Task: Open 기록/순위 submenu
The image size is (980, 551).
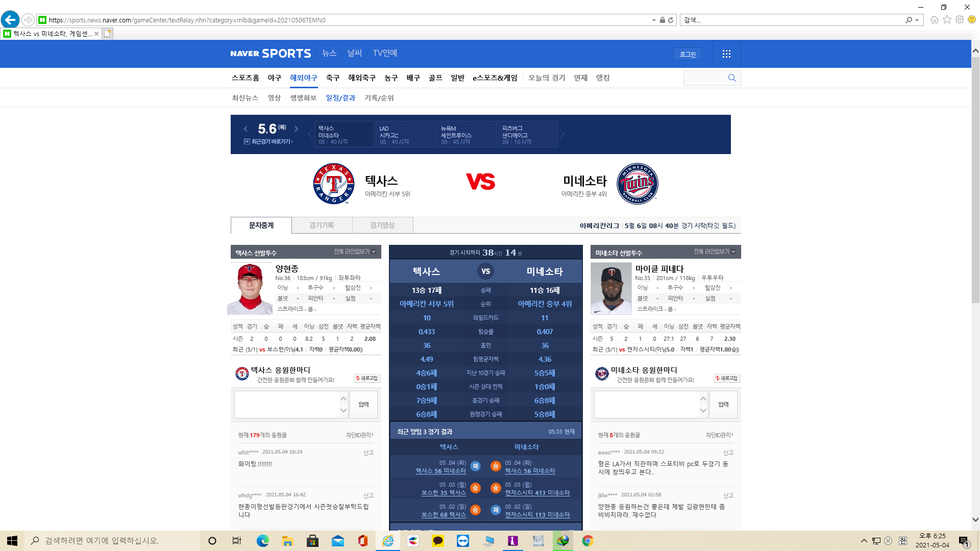Action: [x=379, y=97]
